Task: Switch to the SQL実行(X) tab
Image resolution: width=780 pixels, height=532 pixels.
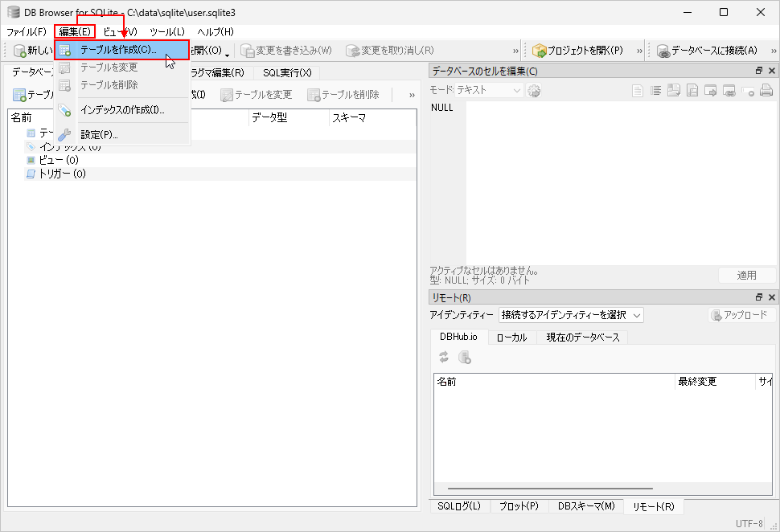Action: [x=286, y=72]
